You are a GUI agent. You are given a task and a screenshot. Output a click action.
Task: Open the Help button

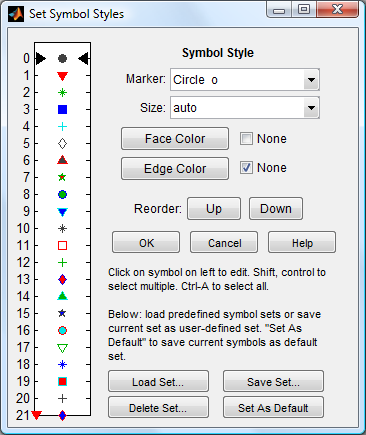302,243
